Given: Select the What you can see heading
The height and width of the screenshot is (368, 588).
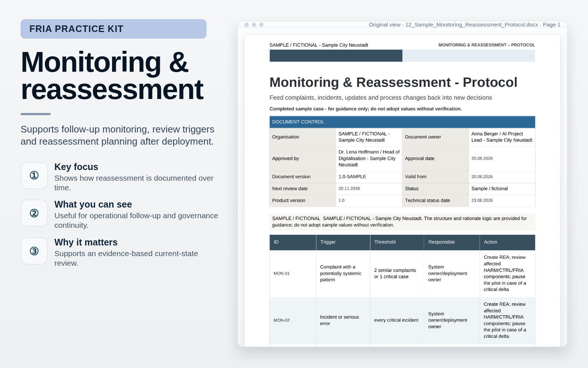Looking at the screenshot, I should click(x=93, y=204).
